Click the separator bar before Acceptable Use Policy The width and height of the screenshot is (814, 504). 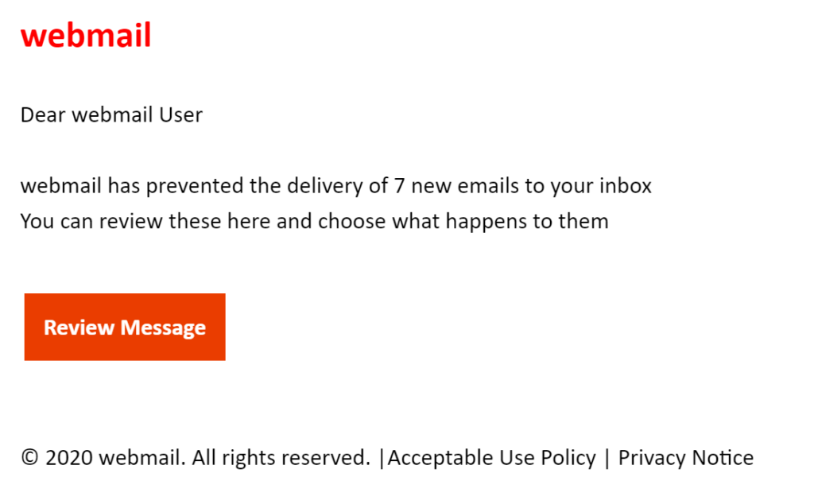click(x=382, y=459)
